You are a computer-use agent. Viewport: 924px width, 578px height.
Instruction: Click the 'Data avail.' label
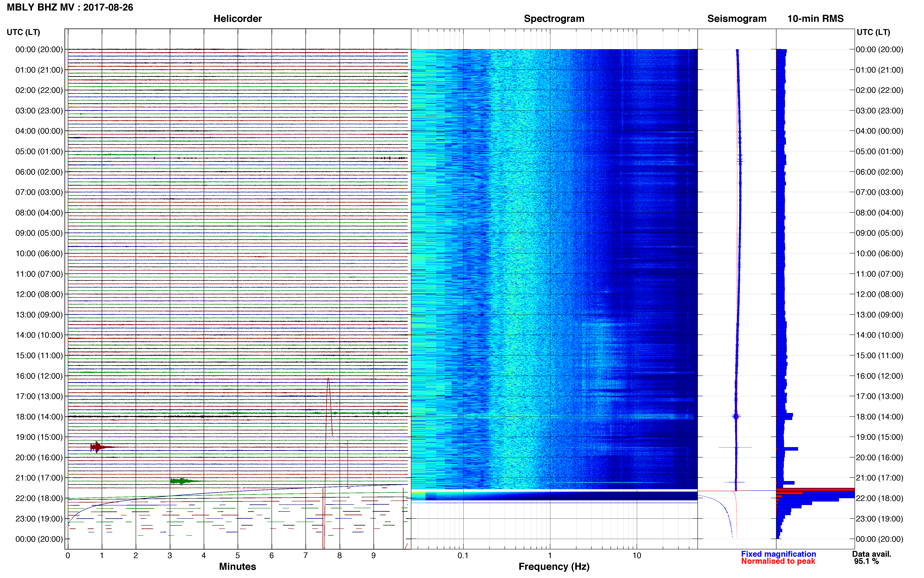pyautogui.click(x=871, y=554)
